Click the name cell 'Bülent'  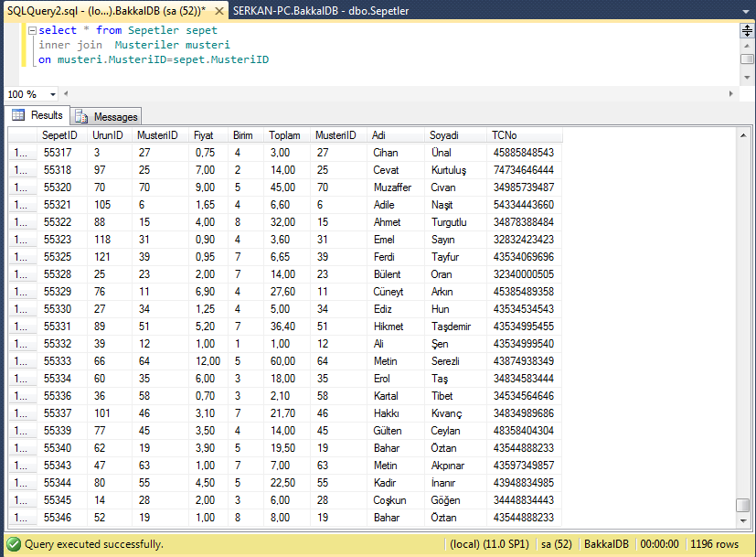396,274
